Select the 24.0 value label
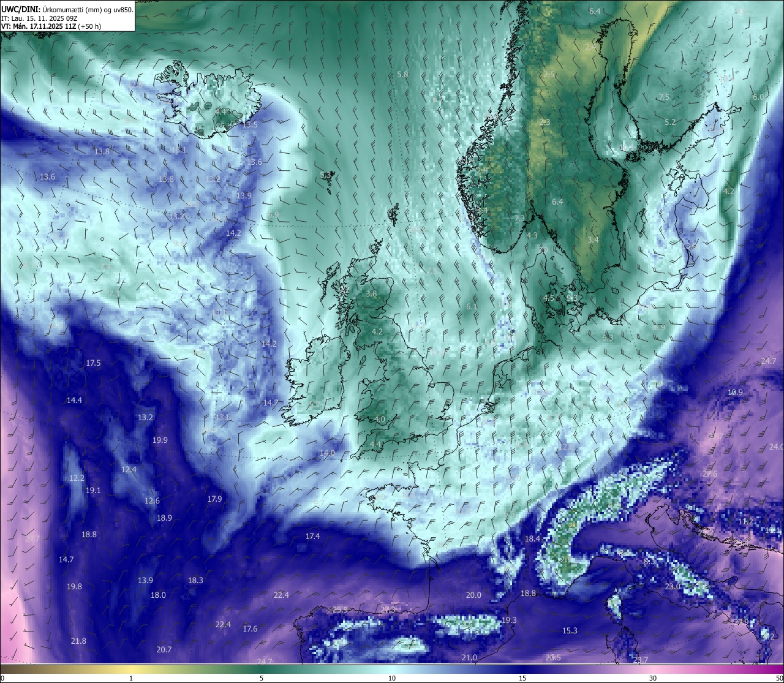This screenshot has height=683, width=784. [776, 447]
